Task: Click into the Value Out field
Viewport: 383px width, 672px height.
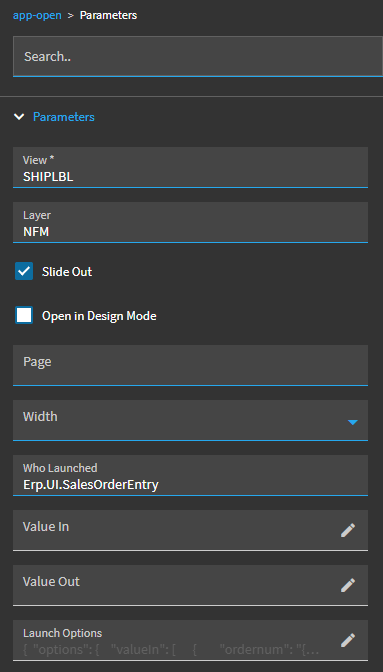Action: click(176, 585)
